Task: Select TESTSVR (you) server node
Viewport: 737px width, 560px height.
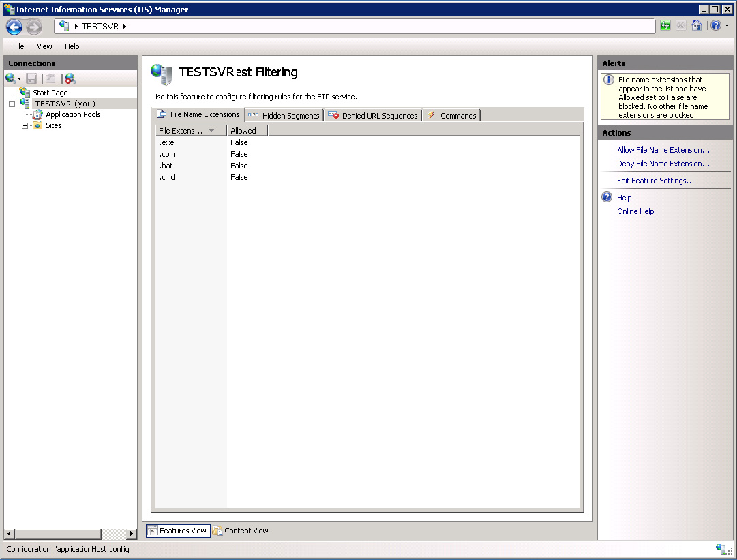Action: (x=65, y=104)
